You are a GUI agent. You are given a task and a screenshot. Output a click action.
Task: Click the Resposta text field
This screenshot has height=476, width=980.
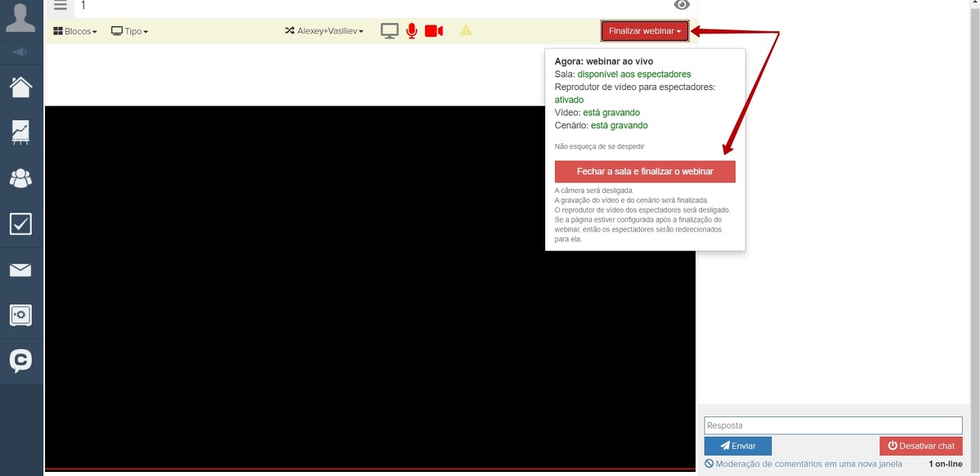[x=833, y=425]
